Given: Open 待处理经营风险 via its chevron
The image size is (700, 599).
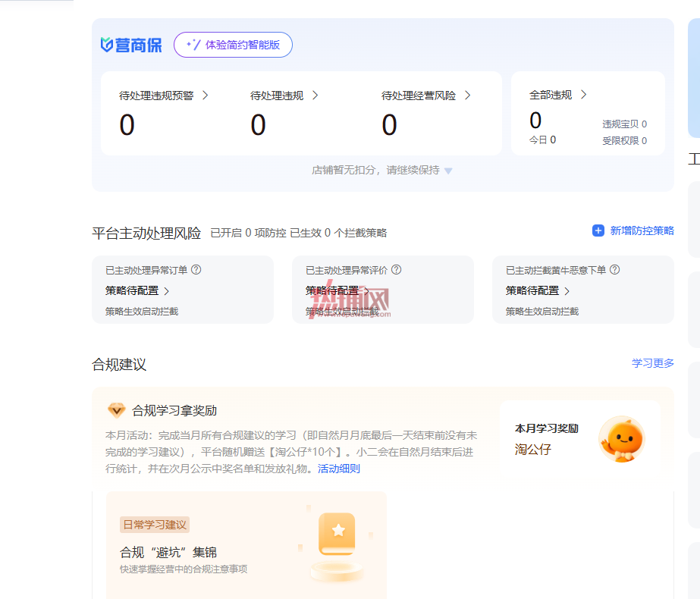Looking at the screenshot, I should [x=467, y=95].
